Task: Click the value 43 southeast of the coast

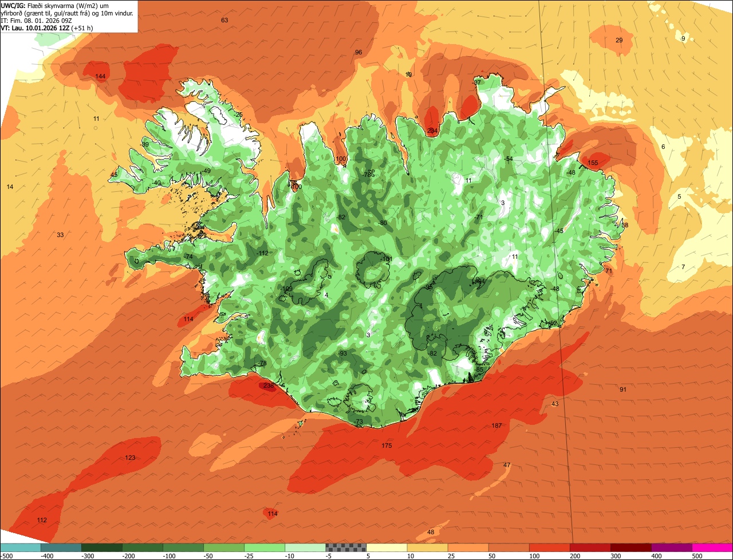Action: click(555, 404)
